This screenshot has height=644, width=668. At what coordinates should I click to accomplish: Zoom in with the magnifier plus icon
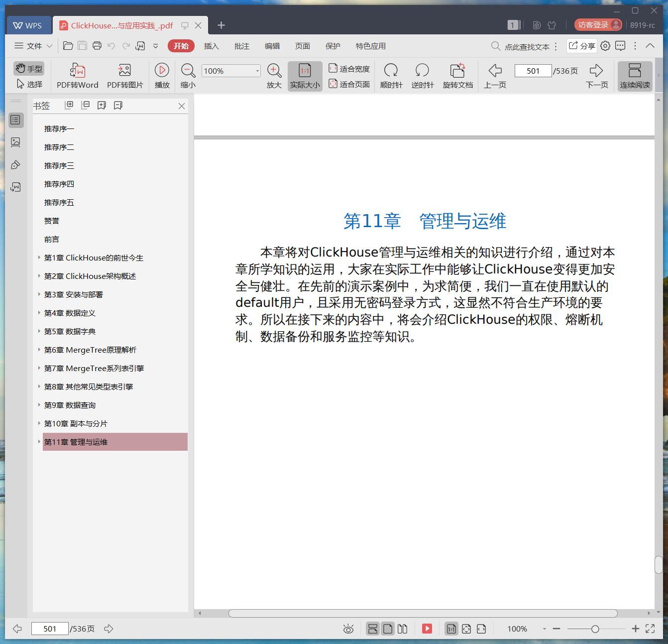coord(274,76)
